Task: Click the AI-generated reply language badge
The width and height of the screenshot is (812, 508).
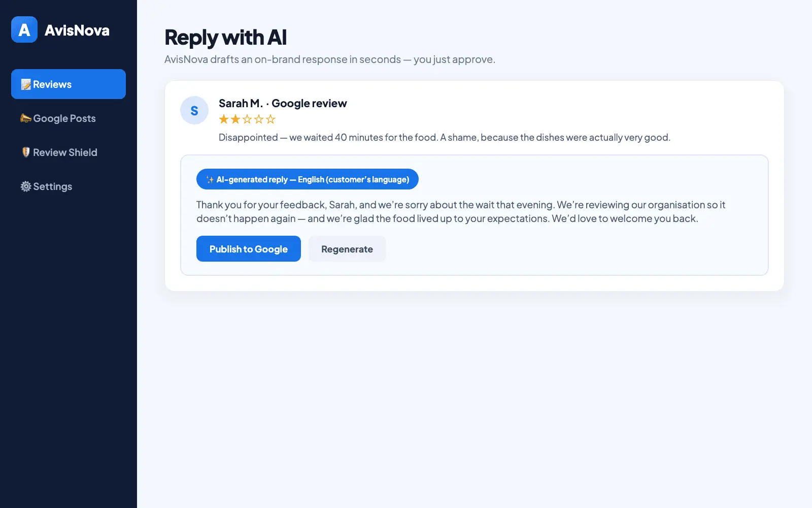Action: (x=308, y=179)
